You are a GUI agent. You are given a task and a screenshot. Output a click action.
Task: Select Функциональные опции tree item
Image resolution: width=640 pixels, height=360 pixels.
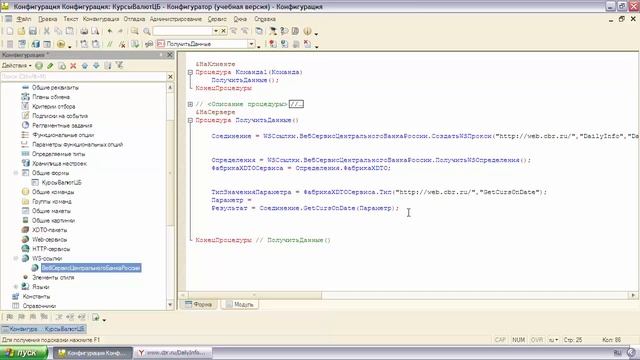[x=63, y=135]
